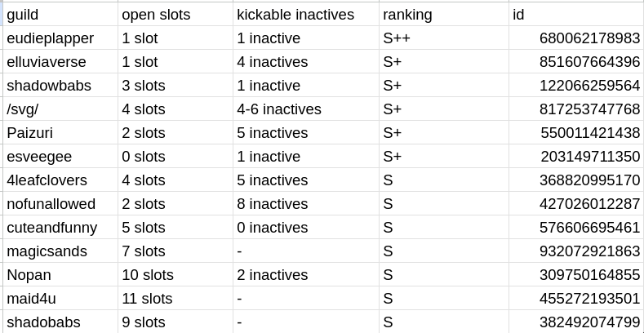Select the 'id' header cell
Screen dimensions: 644x333
coord(575,15)
